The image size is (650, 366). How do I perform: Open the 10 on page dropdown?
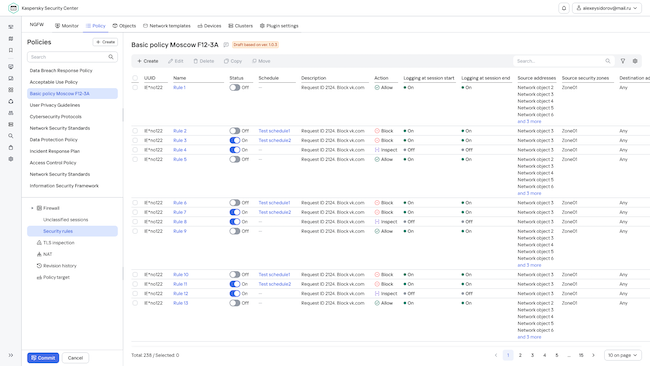pos(623,355)
